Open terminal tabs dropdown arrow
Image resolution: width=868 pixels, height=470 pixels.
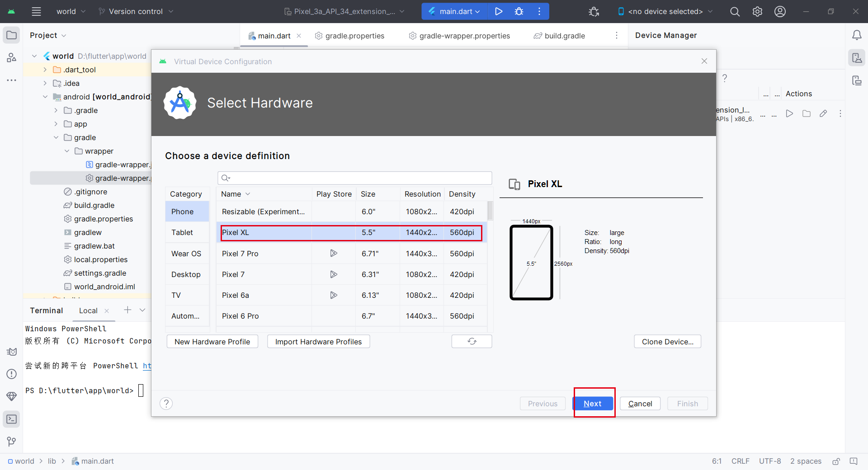(x=142, y=310)
